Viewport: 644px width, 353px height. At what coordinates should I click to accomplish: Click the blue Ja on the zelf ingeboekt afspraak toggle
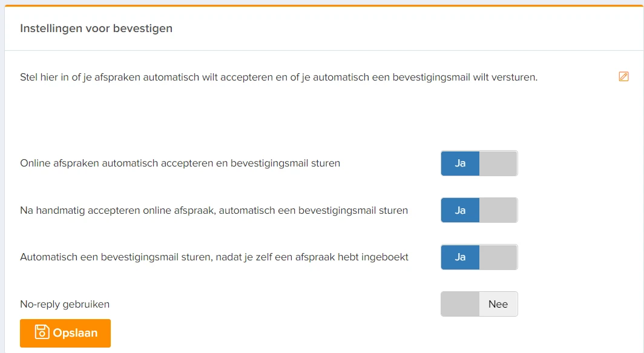460,257
